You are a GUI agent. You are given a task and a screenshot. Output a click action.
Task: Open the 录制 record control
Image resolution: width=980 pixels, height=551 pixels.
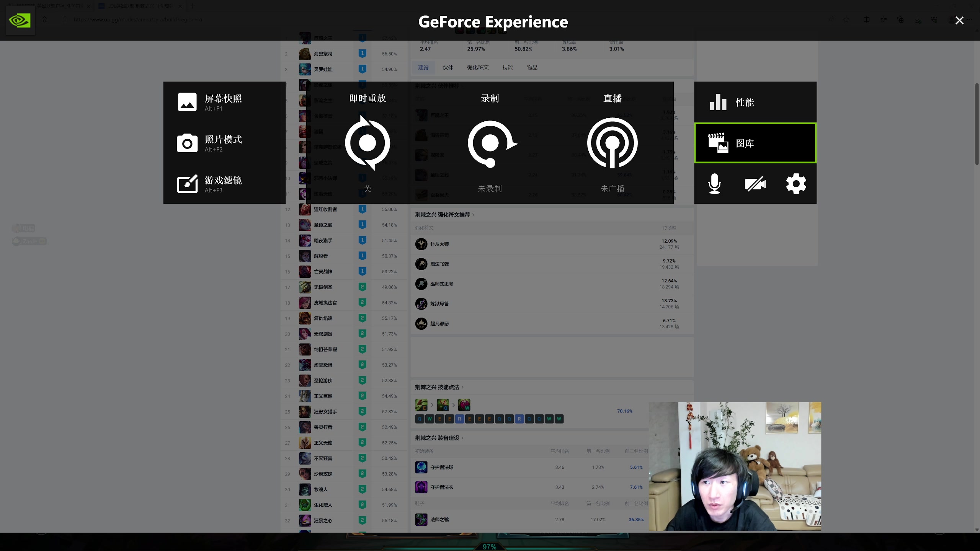pos(490,143)
